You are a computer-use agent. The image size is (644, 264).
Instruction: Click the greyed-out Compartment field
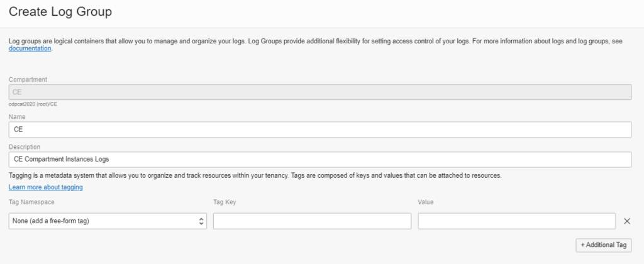319,92
